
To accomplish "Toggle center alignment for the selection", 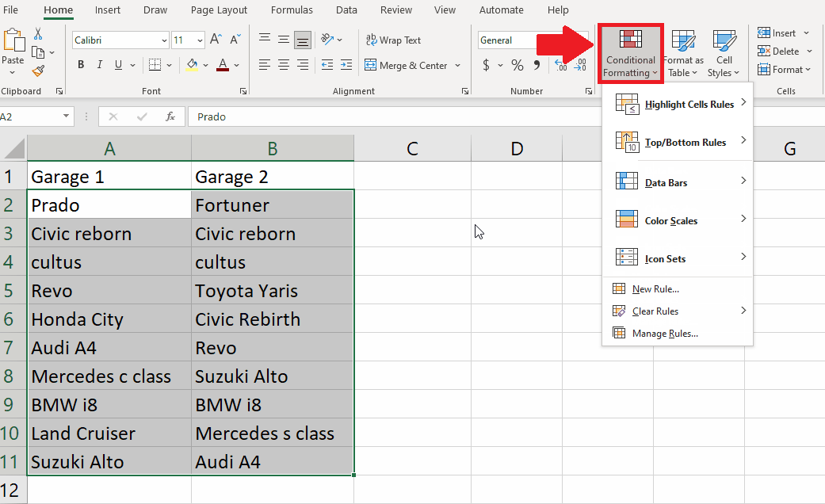I will click(283, 66).
